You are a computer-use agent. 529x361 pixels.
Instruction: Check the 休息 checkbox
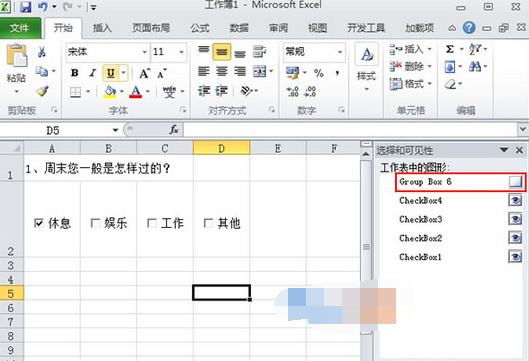click(39, 223)
